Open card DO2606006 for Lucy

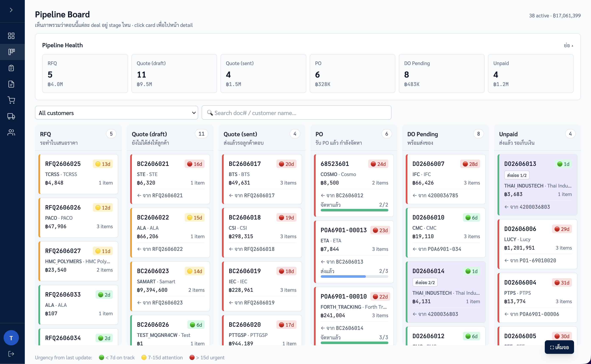click(x=537, y=244)
